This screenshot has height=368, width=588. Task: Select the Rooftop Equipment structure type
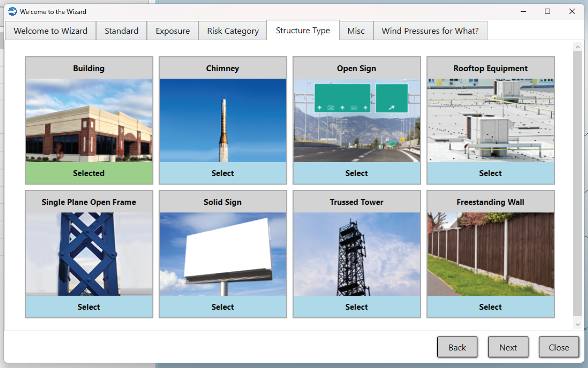point(490,173)
